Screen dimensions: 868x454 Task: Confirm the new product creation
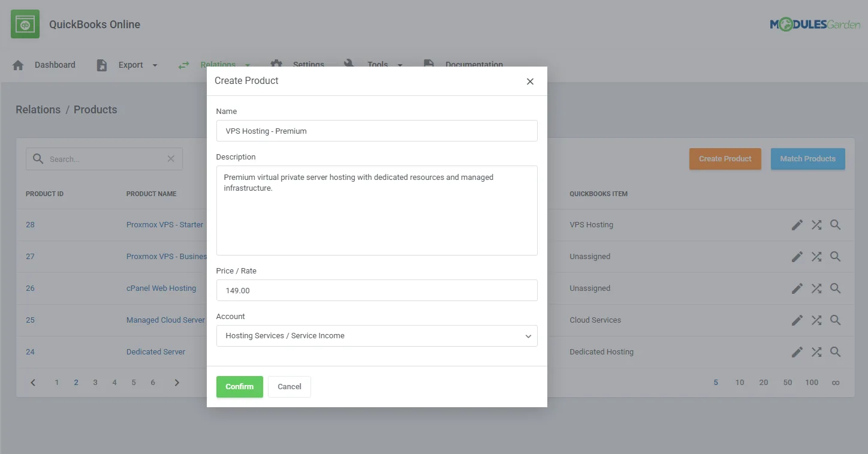[x=240, y=387]
